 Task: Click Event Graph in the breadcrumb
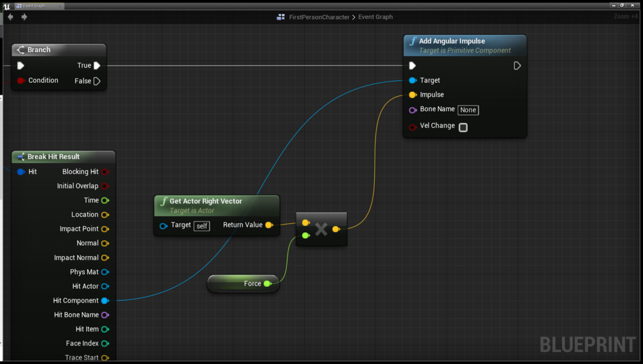click(376, 17)
